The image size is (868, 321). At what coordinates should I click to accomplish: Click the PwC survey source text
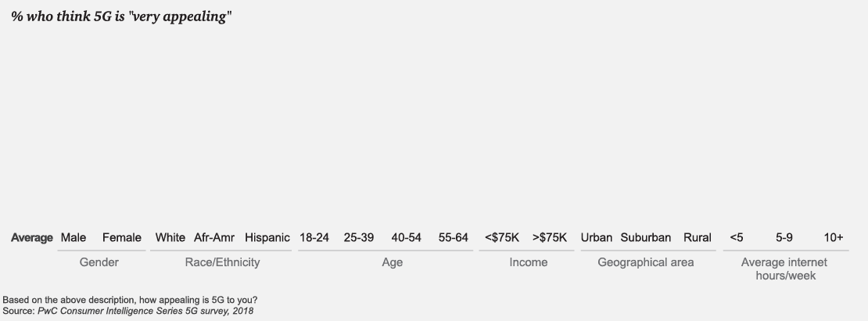point(145,311)
